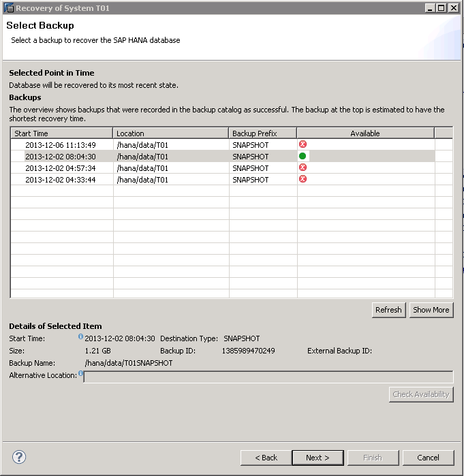Proceed with the Next button
Screen dimensions: 464x476
(x=318, y=458)
